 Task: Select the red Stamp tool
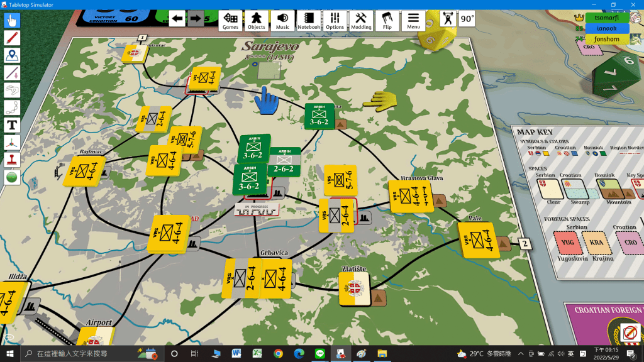click(11, 160)
